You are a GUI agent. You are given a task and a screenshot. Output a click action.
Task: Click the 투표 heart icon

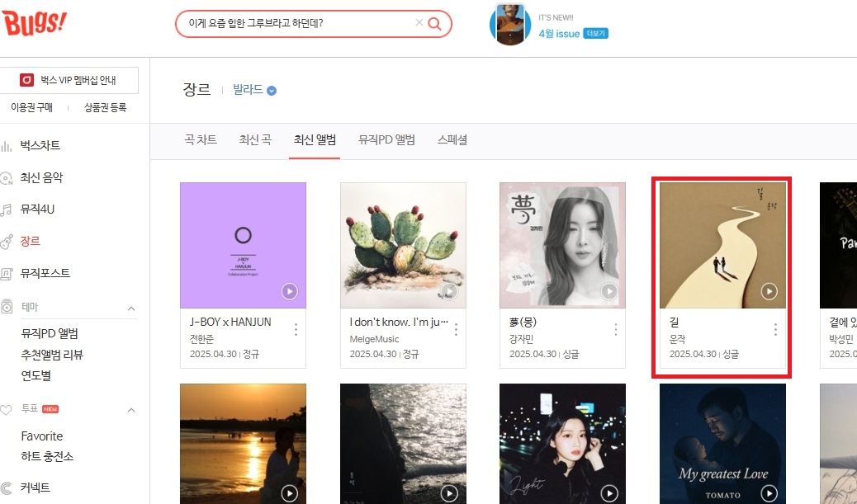point(7,409)
